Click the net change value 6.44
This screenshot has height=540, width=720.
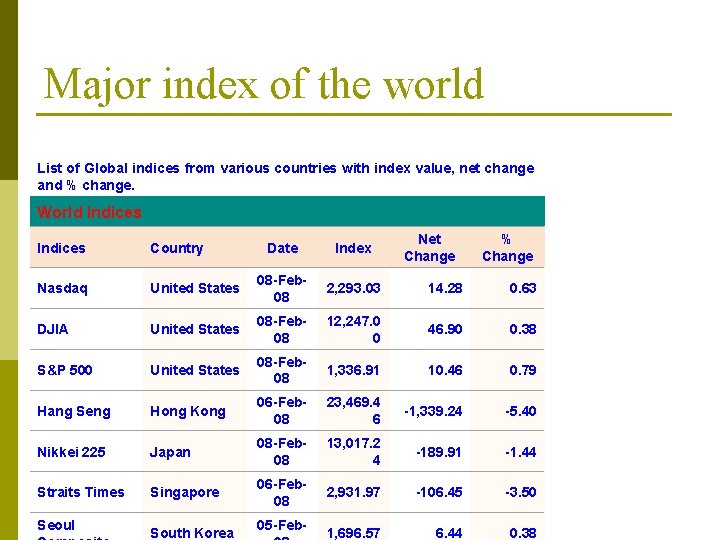[x=449, y=533]
